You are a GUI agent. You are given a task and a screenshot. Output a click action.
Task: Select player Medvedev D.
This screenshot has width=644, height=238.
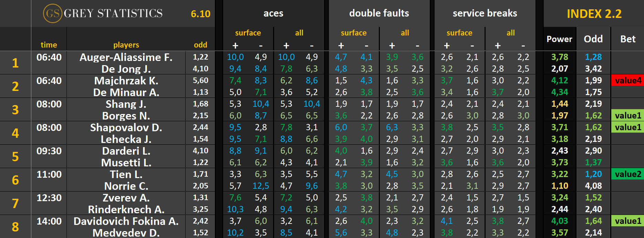126,233
